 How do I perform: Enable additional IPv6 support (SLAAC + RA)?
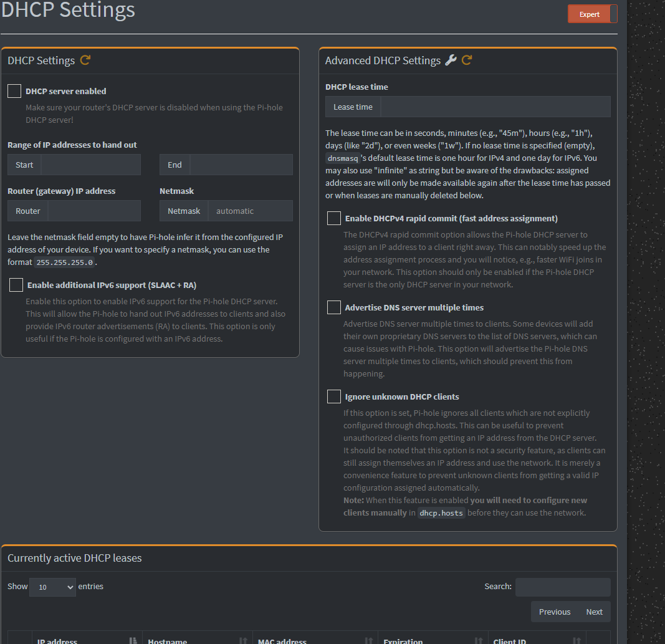pyautogui.click(x=16, y=285)
